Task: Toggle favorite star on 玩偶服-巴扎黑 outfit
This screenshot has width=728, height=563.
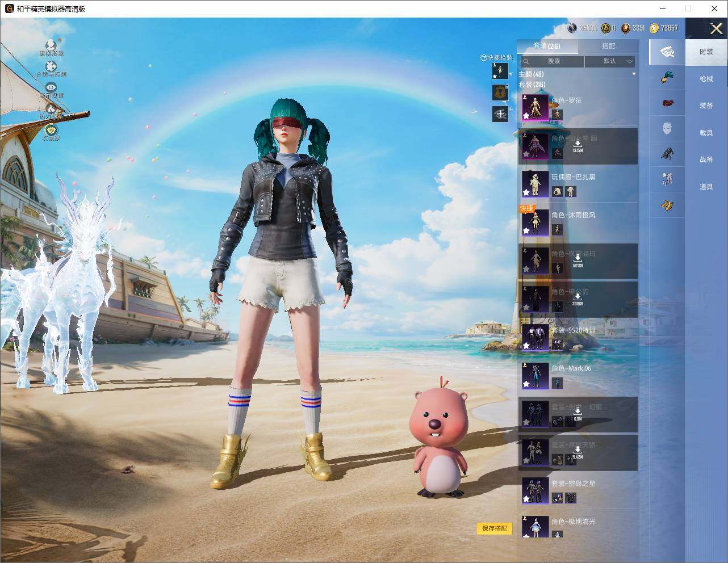Action: (526, 192)
